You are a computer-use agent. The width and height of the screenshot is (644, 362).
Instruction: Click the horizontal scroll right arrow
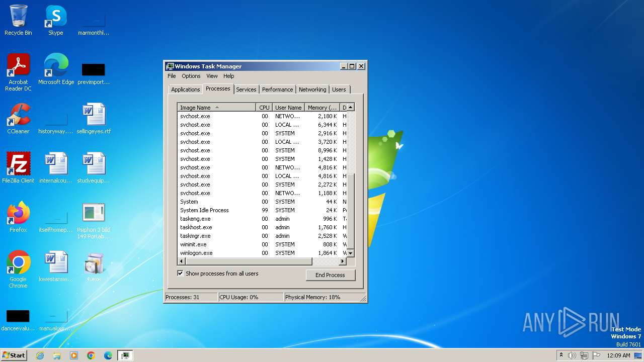(x=343, y=261)
